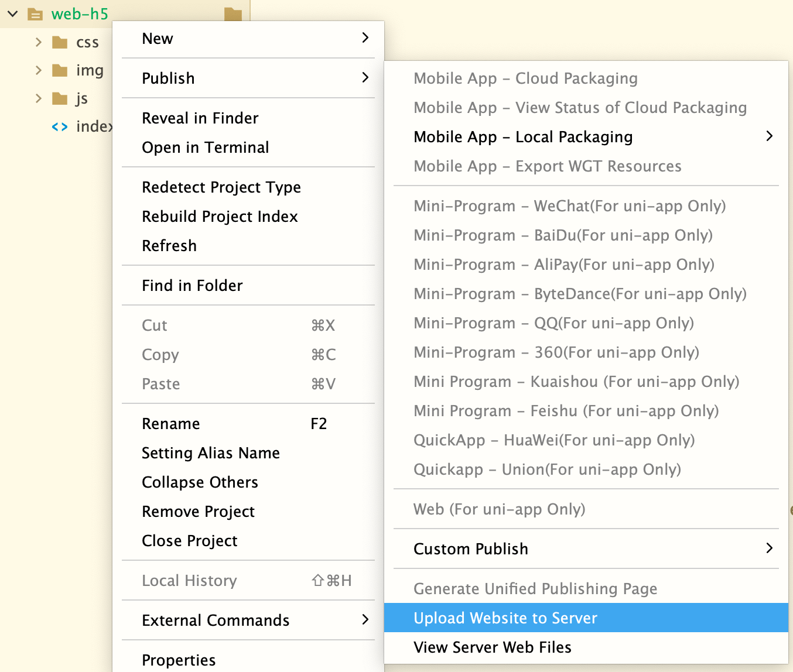The image size is (793, 672).
Task: Select Setting Alias Name
Action: (x=248, y=453)
